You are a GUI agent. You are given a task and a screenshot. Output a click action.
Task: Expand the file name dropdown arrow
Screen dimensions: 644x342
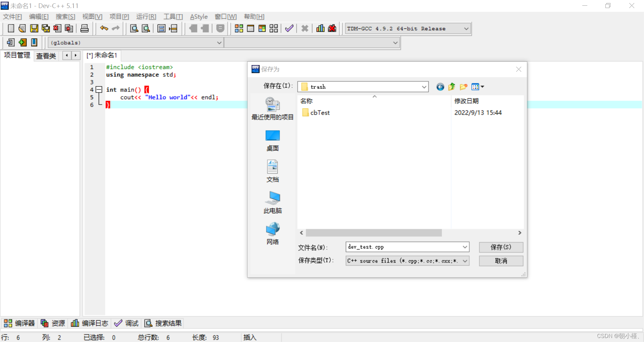click(x=465, y=247)
